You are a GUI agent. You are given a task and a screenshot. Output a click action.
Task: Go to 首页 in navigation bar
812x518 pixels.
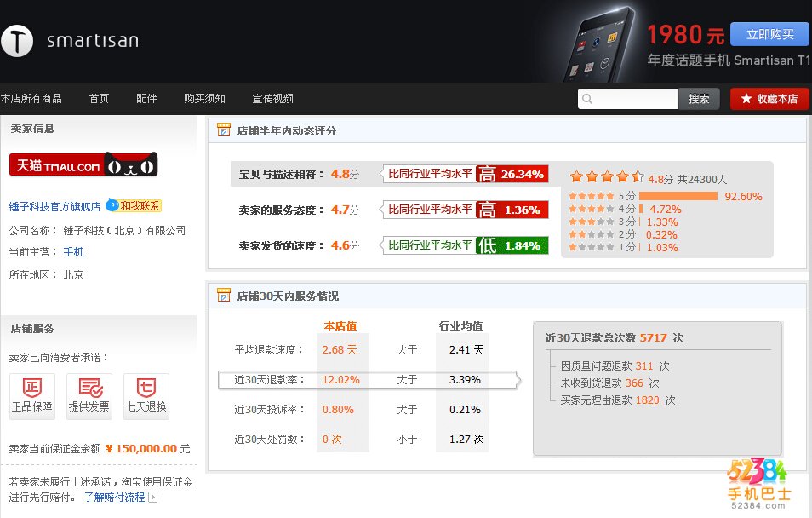pos(99,99)
